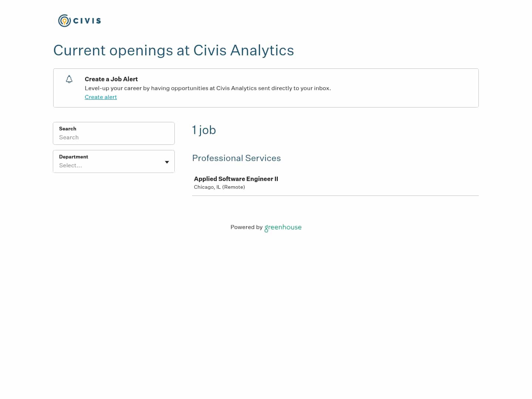The height and width of the screenshot is (399, 532).
Task: Click the Create alert link
Action: [100, 97]
